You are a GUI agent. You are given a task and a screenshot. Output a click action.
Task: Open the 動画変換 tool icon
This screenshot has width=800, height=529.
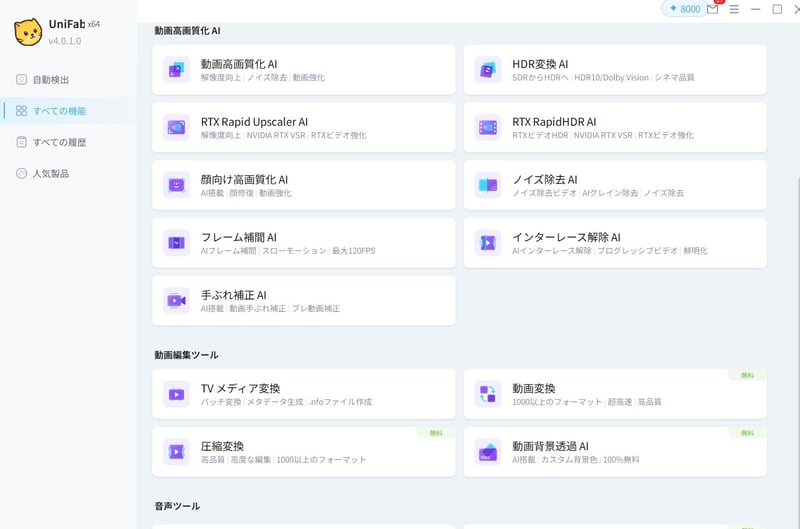488,394
